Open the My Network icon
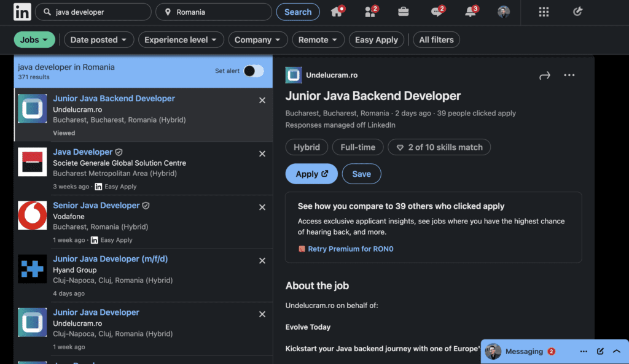The width and height of the screenshot is (629, 364). point(370,11)
